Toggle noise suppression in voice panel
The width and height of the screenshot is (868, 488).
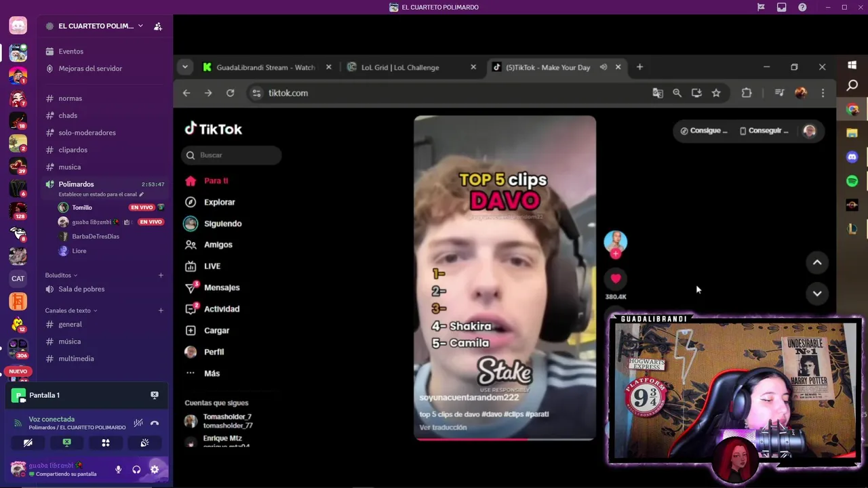[x=138, y=423]
